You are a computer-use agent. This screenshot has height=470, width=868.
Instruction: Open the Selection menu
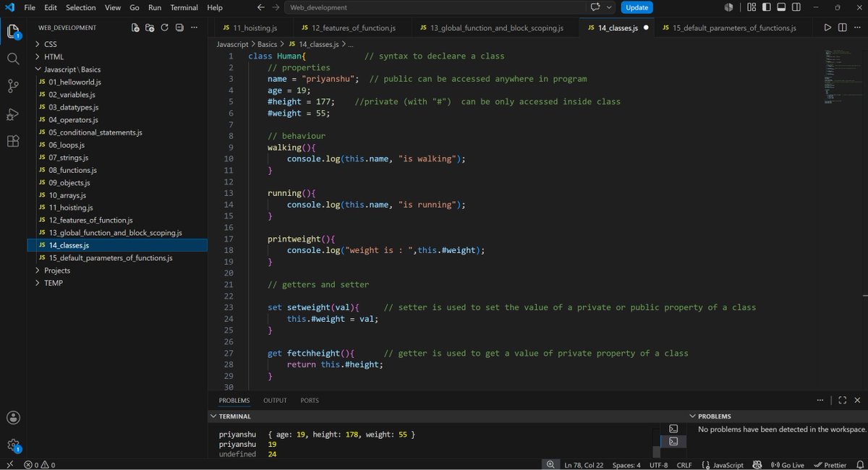80,7
